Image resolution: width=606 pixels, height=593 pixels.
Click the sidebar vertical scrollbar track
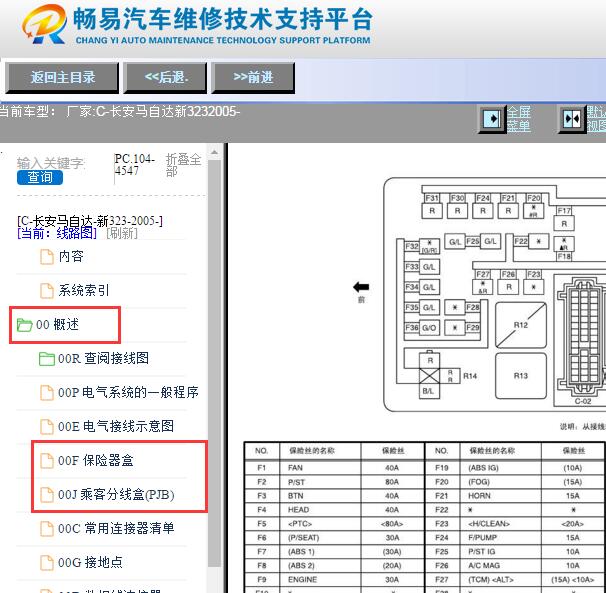click(214, 363)
